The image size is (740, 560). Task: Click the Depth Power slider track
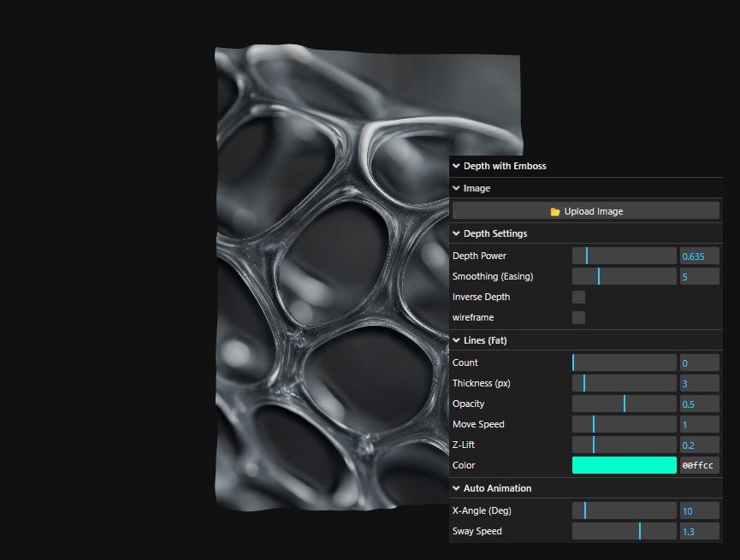[x=624, y=256]
